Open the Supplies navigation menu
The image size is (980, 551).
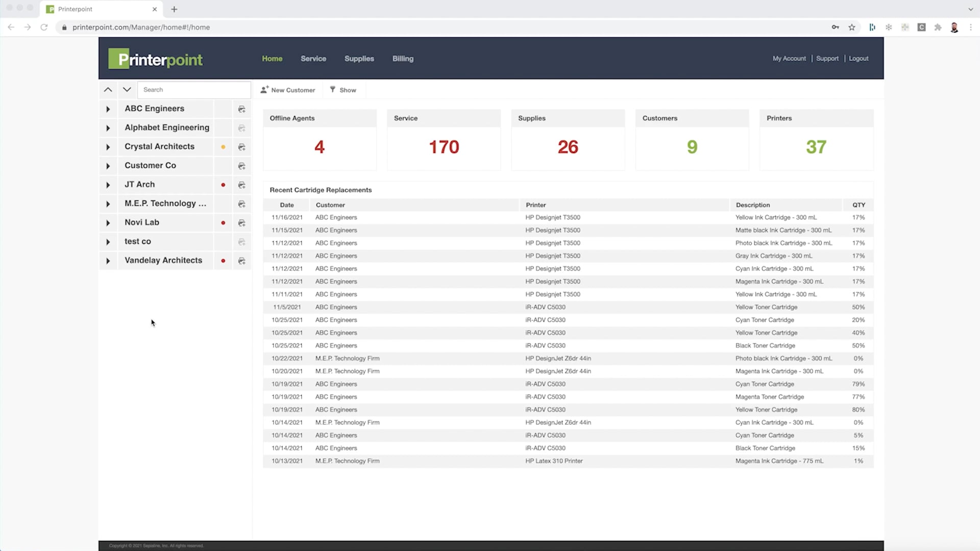coord(359,59)
